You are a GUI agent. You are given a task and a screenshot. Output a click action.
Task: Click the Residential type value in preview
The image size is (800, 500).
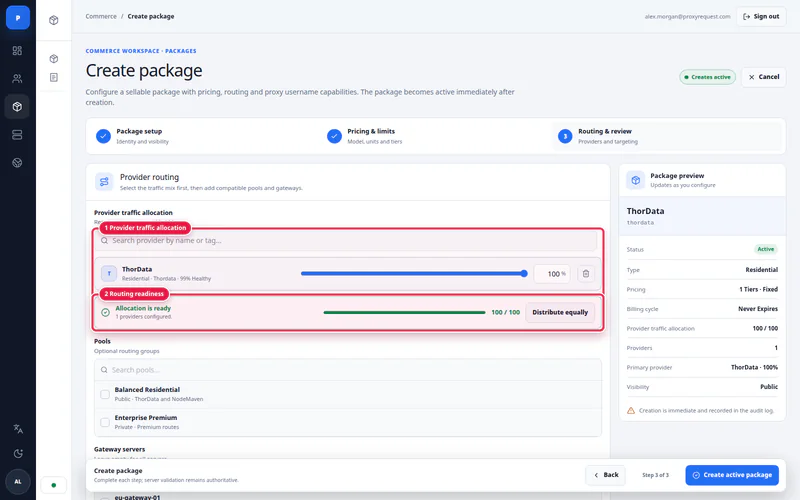tap(761, 270)
